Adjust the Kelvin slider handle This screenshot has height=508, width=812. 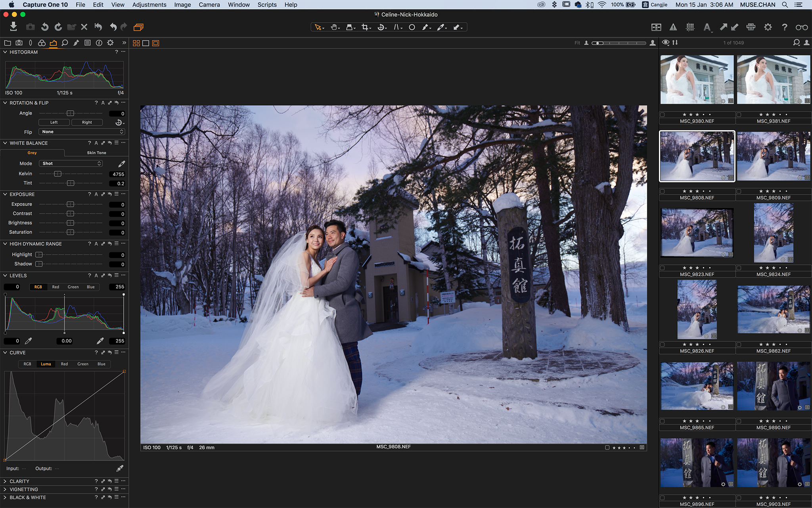(x=57, y=174)
